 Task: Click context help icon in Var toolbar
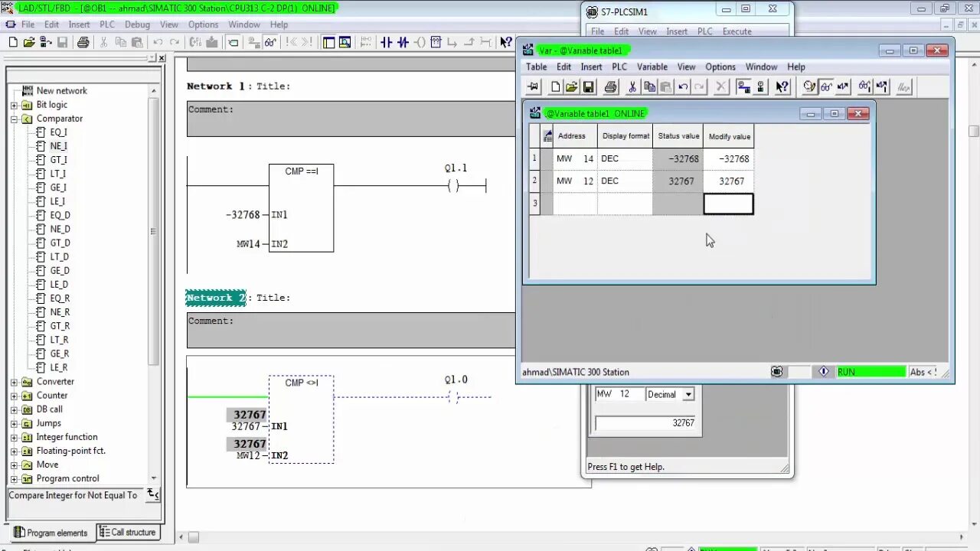tap(782, 86)
